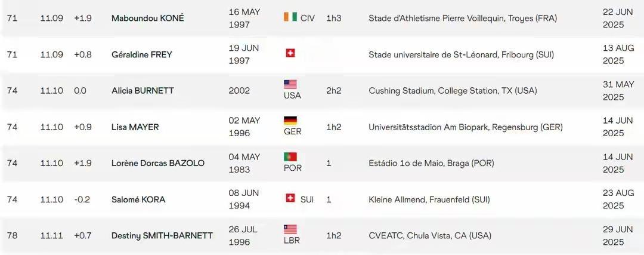Click the Portugal flag icon
The image size is (644, 255).
290,157
